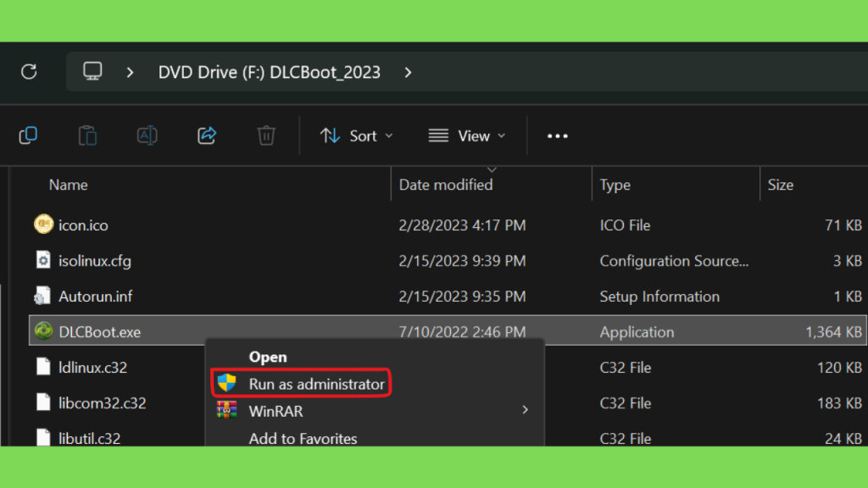
Task: Click the C32 File type for ldlinux.c32
Action: pyautogui.click(x=626, y=368)
